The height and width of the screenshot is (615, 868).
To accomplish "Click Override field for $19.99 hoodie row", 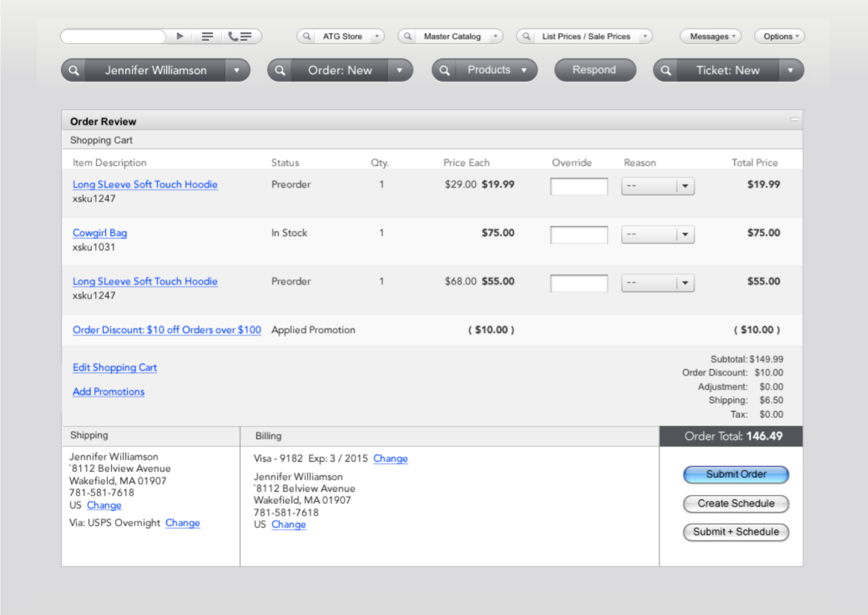I will [579, 186].
